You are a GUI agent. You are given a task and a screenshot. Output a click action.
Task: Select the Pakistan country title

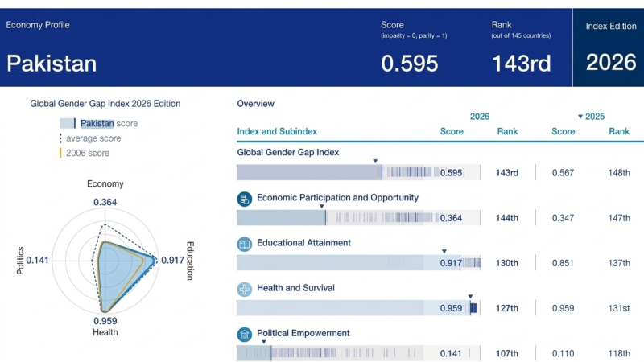[x=52, y=64]
